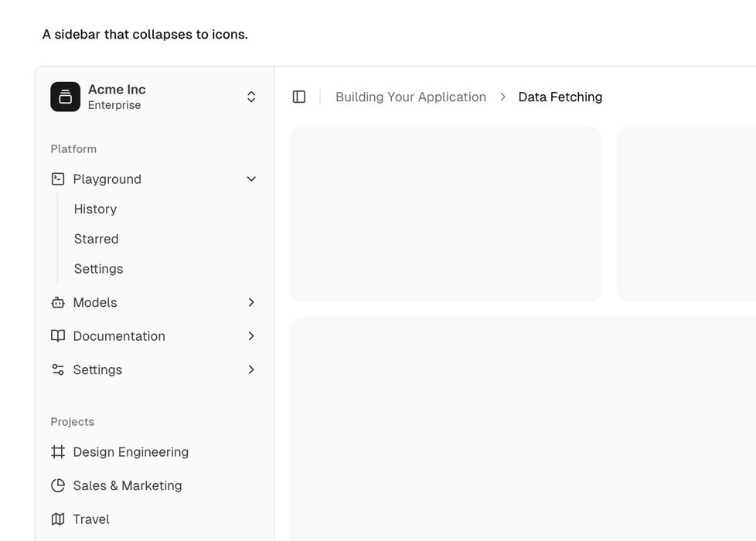Click the Acme Inc logo icon
Screen dimensions: 756x541
pyautogui.click(x=65, y=97)
